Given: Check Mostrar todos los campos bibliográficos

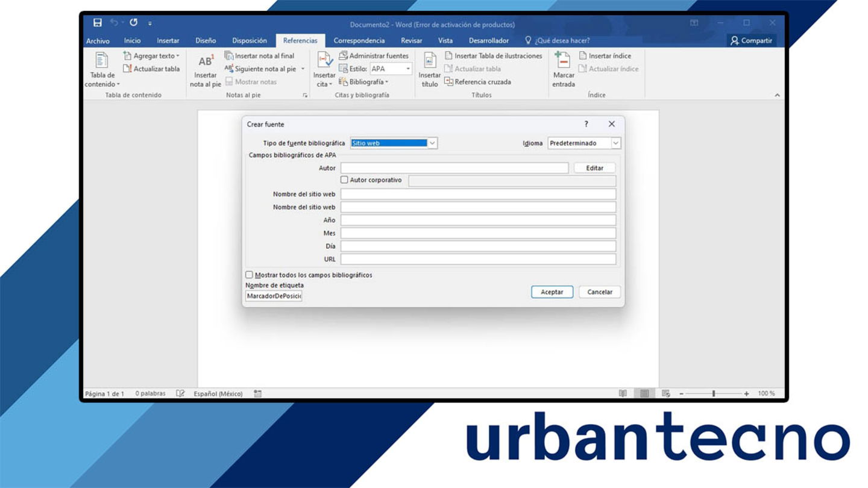Looking at the screenshot, I should click(x=249, y=275).
